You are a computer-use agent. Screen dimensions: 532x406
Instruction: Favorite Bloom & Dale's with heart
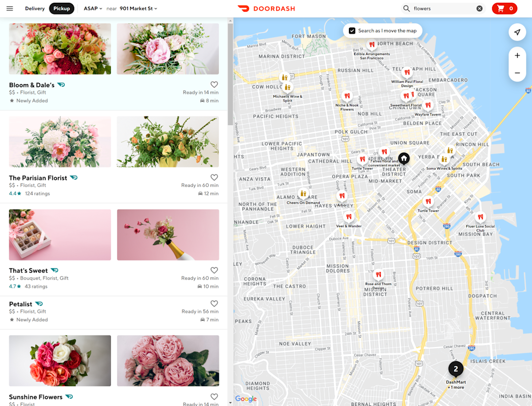click(x=214, y=84)
